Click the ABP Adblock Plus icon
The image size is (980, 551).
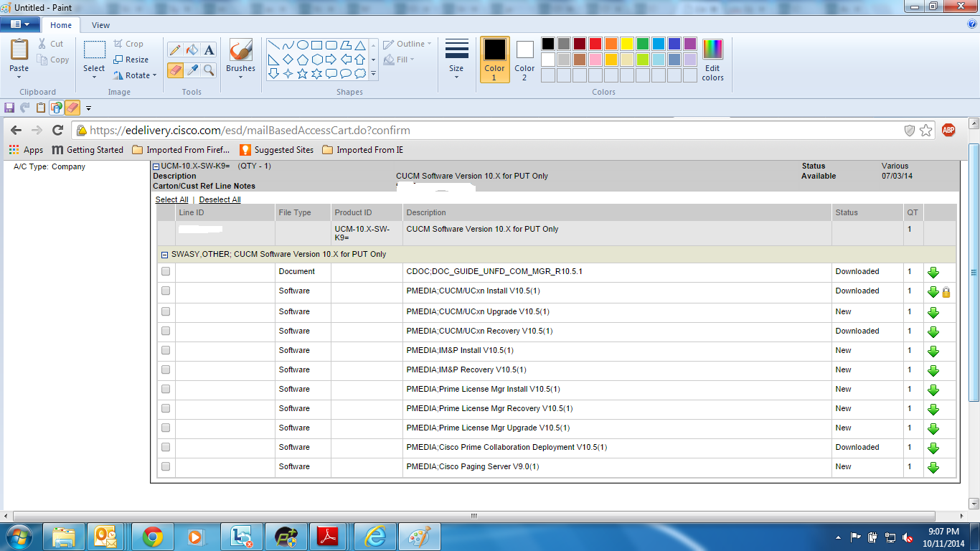(x=948, y=130)
